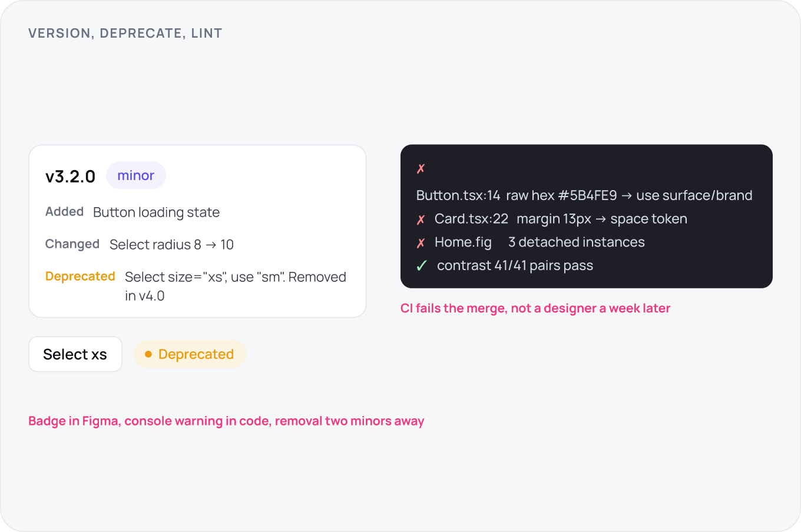Click the "Home.fig" file name
Image resolution: width=801 pixels, height=532 pixels.
(463, 242)
